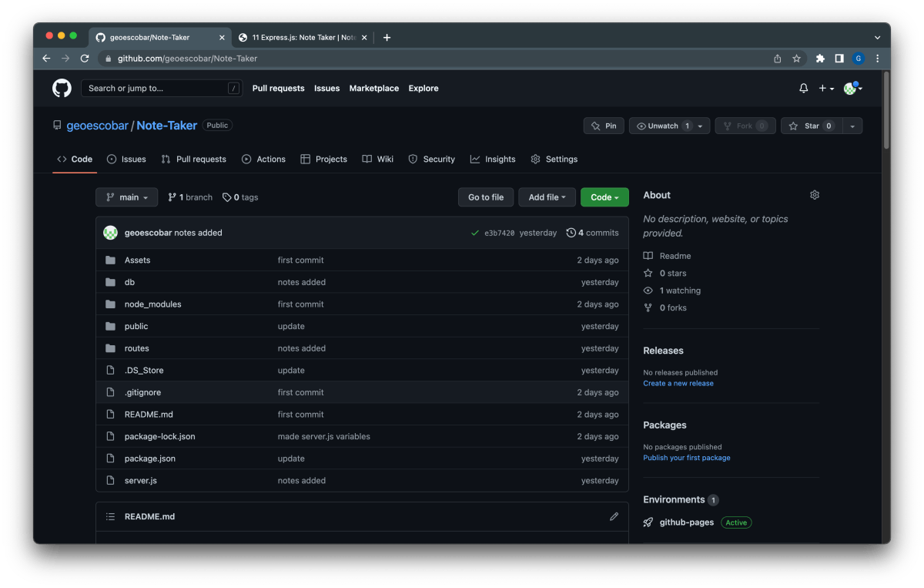Open green Code clone dropdown
Viewport: 924px width, 588px height.
[x=604, y=197]
